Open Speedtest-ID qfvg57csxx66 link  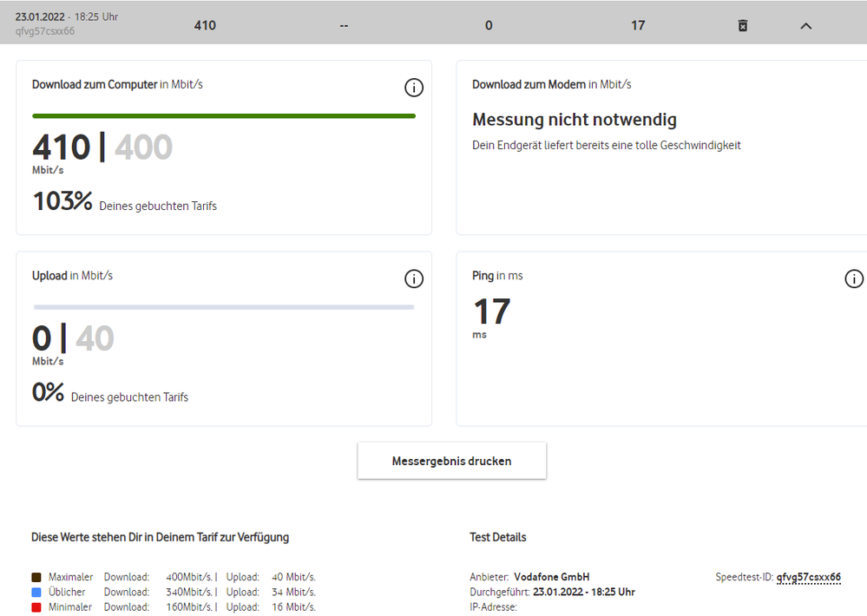[808, 577]
